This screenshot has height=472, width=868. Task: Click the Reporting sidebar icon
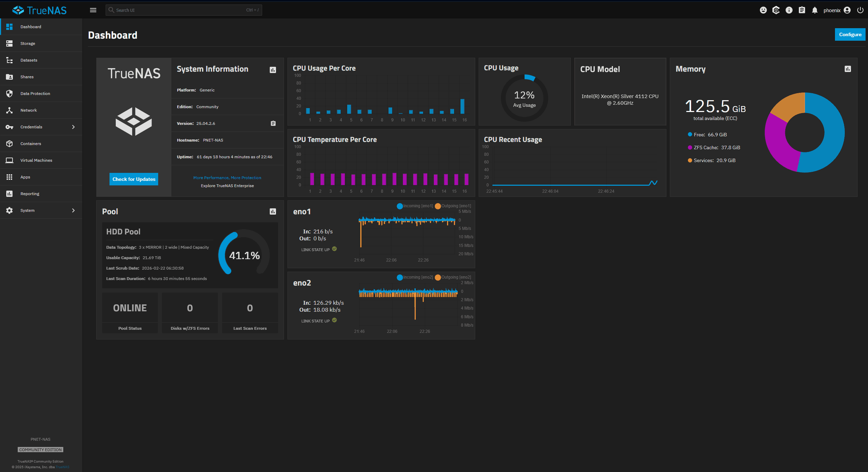click(9, 193)
